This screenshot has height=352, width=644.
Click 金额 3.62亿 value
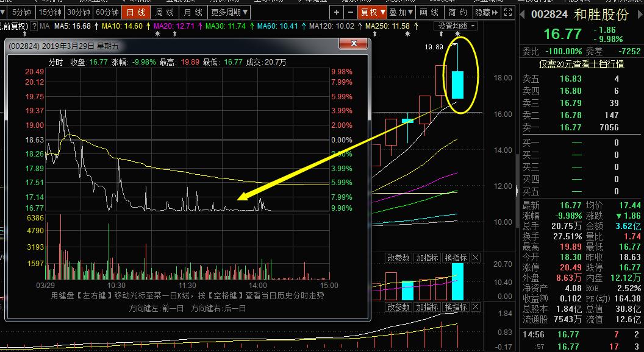click(x=628, y=226)
